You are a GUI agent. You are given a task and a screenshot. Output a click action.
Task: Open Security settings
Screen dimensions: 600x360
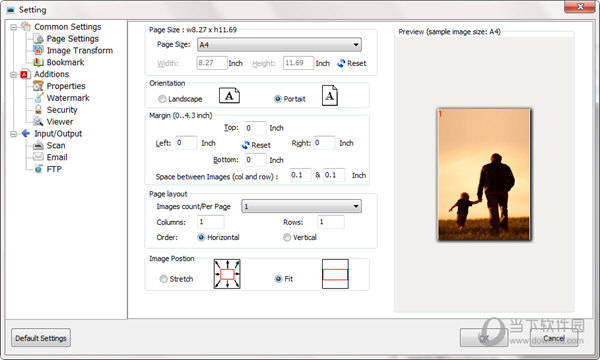[62, 110]
